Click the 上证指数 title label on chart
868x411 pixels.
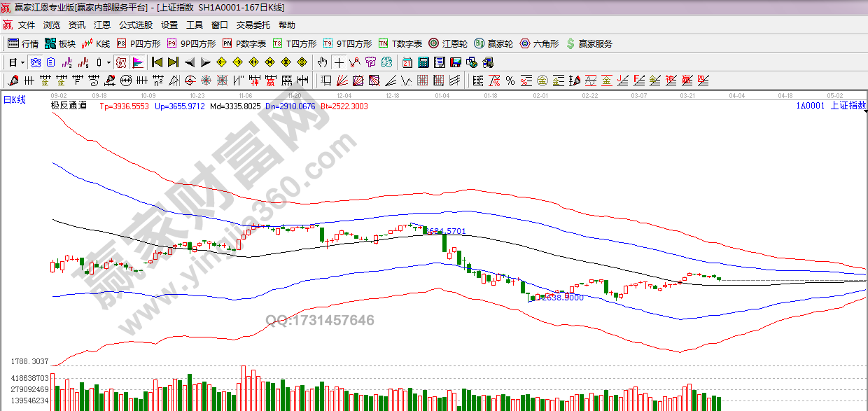847,106
